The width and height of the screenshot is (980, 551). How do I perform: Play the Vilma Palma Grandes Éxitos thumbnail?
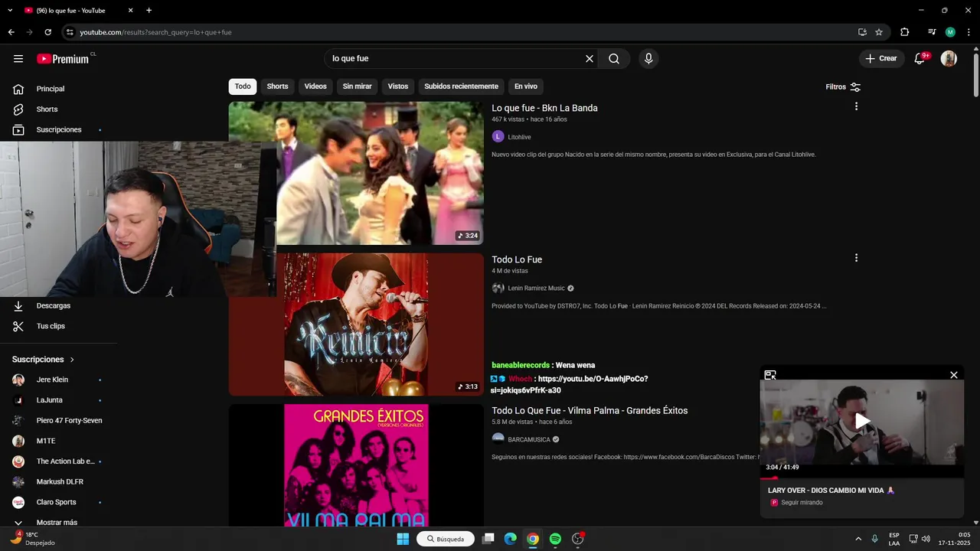coord(356,465)
